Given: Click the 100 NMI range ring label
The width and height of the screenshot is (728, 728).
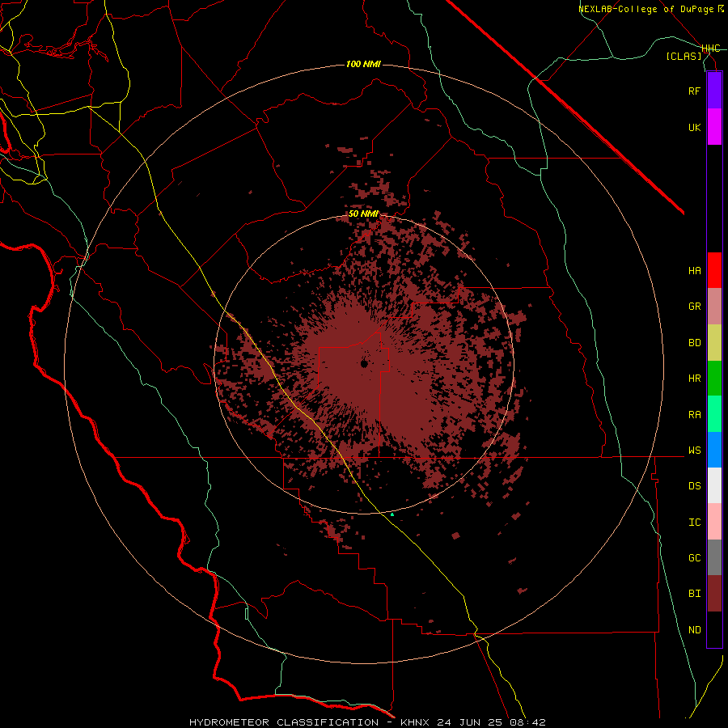Looking at the screenshot, I should [363, 64].
